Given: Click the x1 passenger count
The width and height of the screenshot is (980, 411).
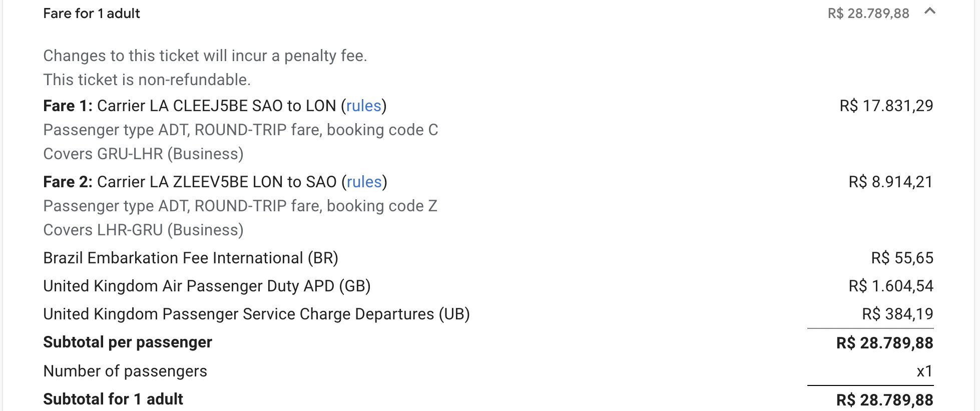Looking at the screenshot, I should [925, 371].
